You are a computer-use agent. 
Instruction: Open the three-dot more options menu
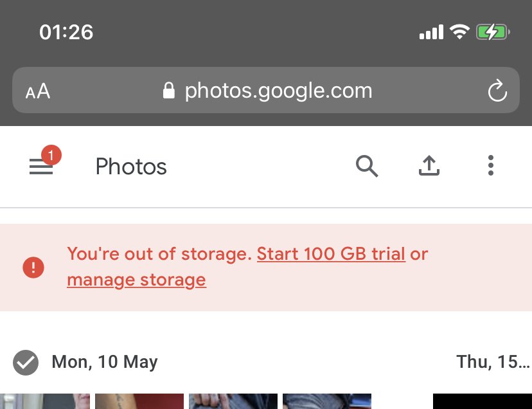click(x=491, y=166)
